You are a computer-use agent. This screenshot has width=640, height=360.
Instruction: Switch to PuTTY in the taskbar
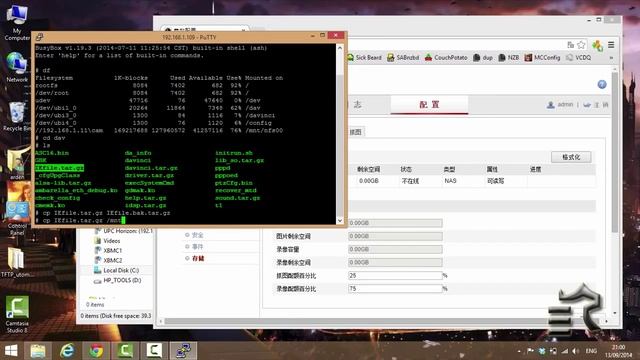pyautogui.click(x=183, y=350)
